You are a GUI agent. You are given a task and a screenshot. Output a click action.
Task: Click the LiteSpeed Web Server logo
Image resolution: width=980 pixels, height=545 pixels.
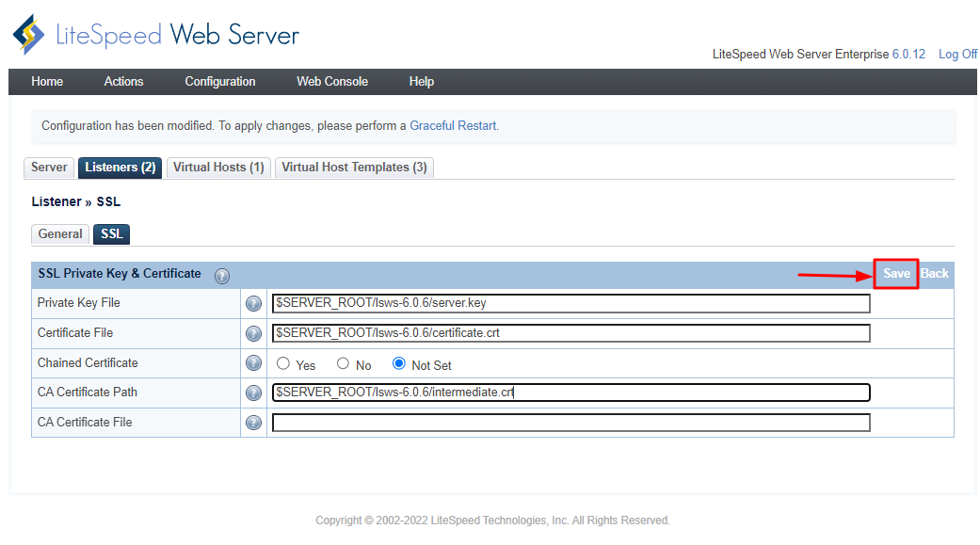click(x=155, y=35)
